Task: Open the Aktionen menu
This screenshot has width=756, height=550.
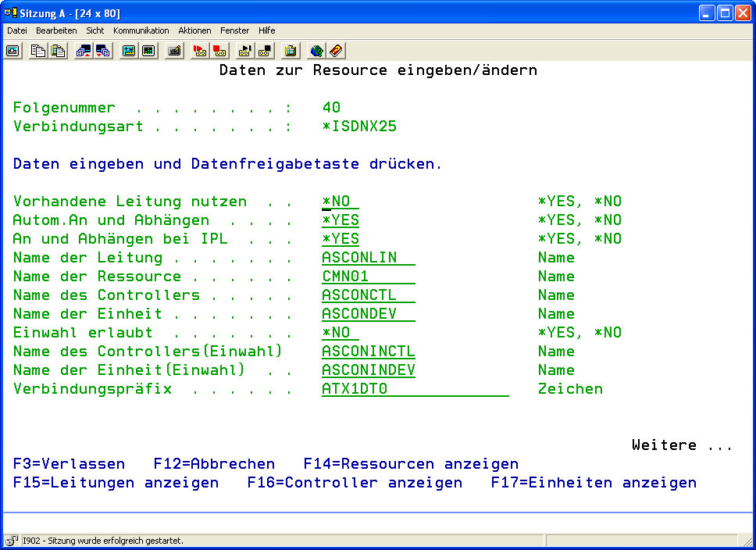Action: tap(194, 30)
